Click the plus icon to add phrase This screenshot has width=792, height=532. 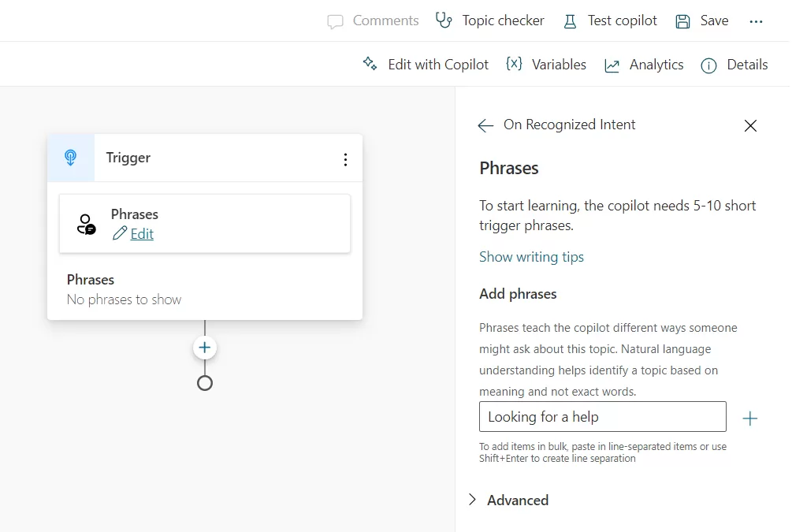750,419
